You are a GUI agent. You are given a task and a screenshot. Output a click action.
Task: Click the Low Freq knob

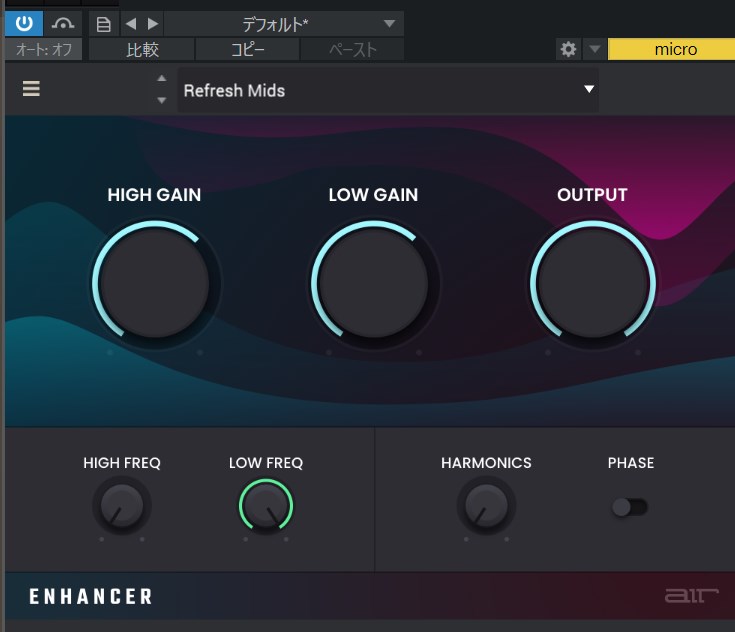[x=266, y=504]
